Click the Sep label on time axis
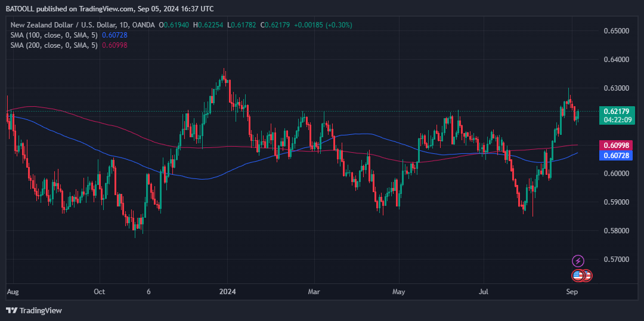Screen dimensions: 644x321 572,292
